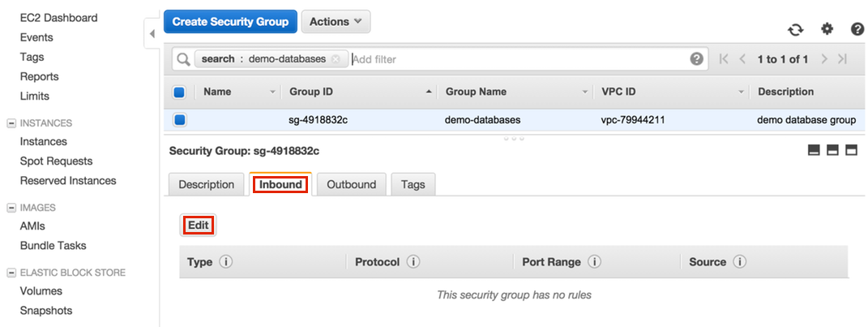Click the Type column info icon
This screenshot has height=327, width=868.
click(x=226, y=262)
